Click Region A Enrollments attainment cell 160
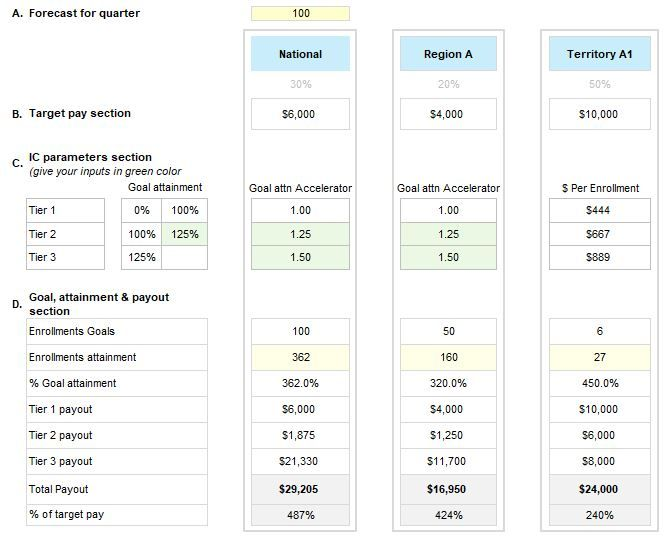The height and width of the screenshot is (541, 669). coord(446,357)
